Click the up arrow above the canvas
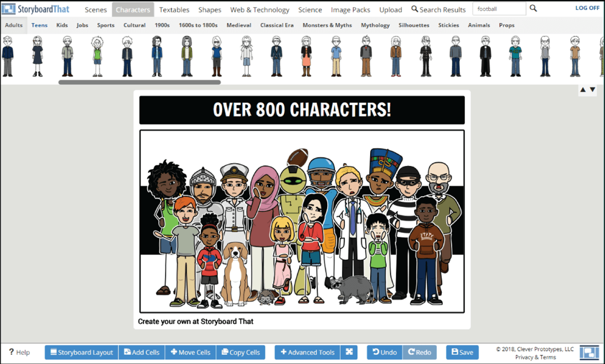The height and width of the screenshot is (364, 605). coord(583,90)
